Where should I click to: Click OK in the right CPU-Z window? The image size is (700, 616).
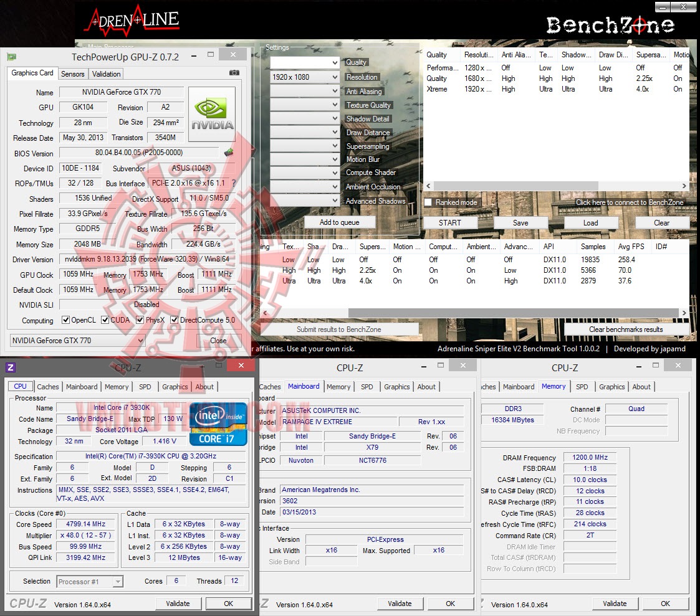click(x=665, y=604)
